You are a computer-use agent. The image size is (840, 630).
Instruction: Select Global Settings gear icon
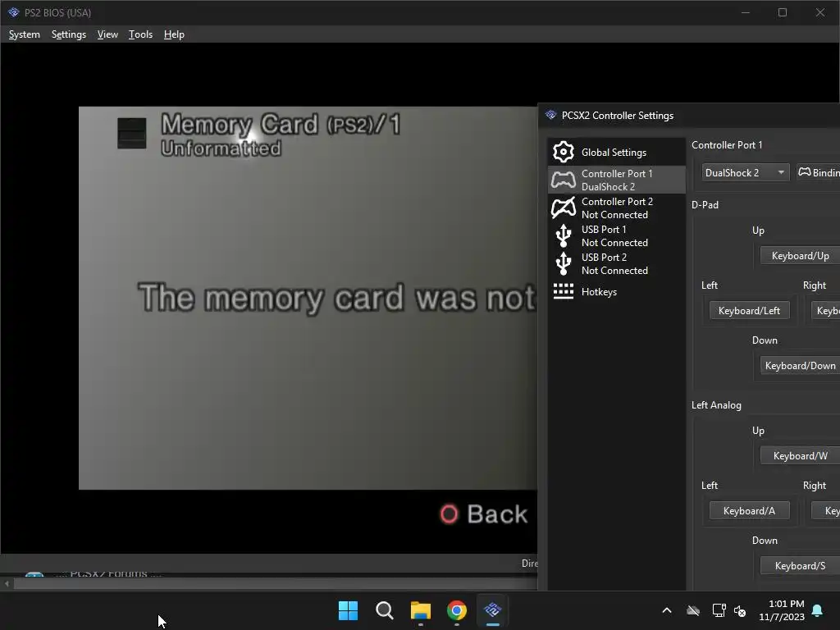pyautogui.click(x=563, y=152)
